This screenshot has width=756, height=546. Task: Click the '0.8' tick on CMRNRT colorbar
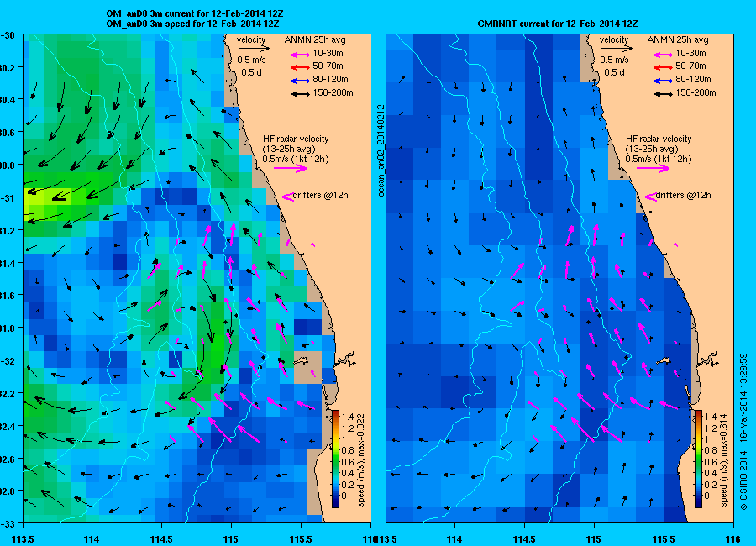click(x=710, y=450)
